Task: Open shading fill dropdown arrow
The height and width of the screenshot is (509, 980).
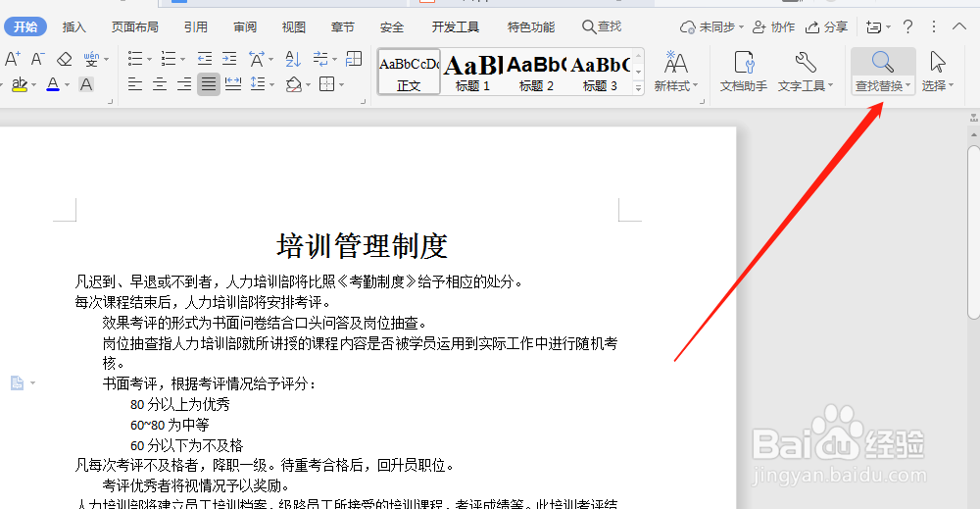Action: (308, 85)
